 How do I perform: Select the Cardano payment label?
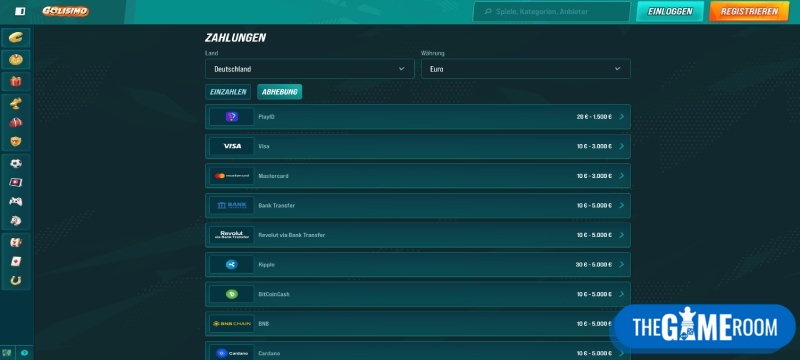269,353
